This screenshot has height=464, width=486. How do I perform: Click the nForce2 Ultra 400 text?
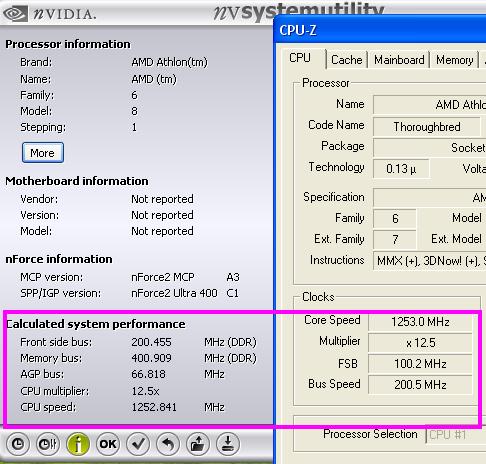(174, 293)
